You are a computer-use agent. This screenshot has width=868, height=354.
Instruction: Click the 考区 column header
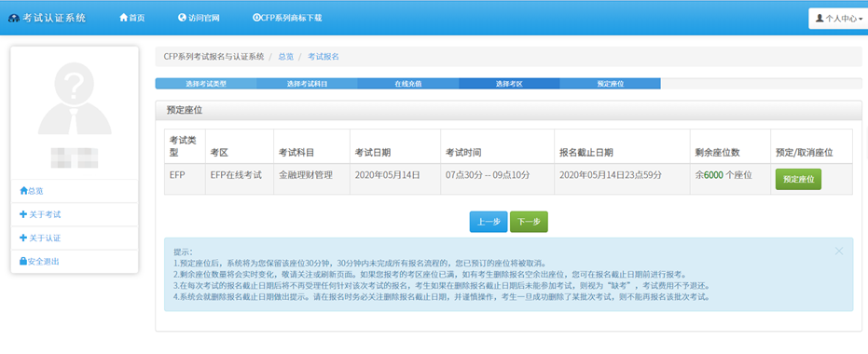tap(239, 146)
